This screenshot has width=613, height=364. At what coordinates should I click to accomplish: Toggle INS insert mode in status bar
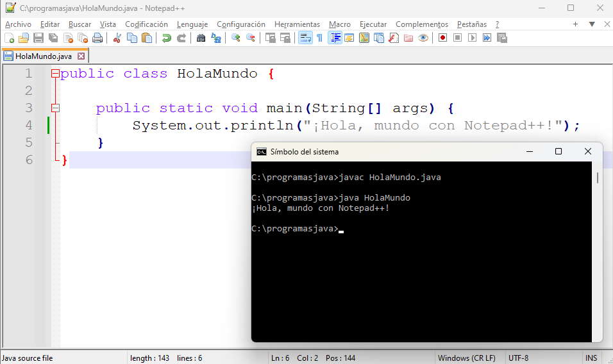tap(591, 358)
